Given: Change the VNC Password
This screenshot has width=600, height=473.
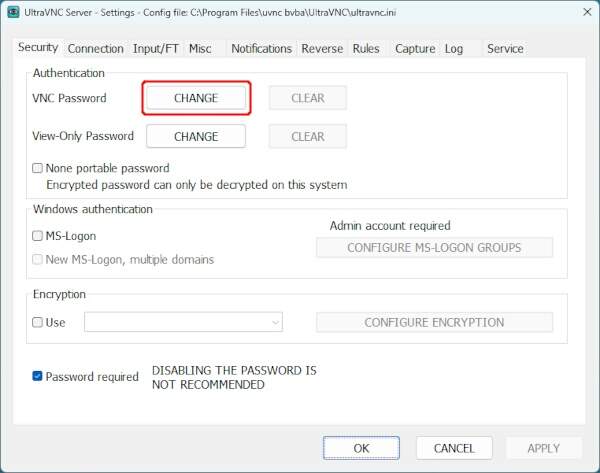Looking at the screenshot, I should tap(196, 98).
